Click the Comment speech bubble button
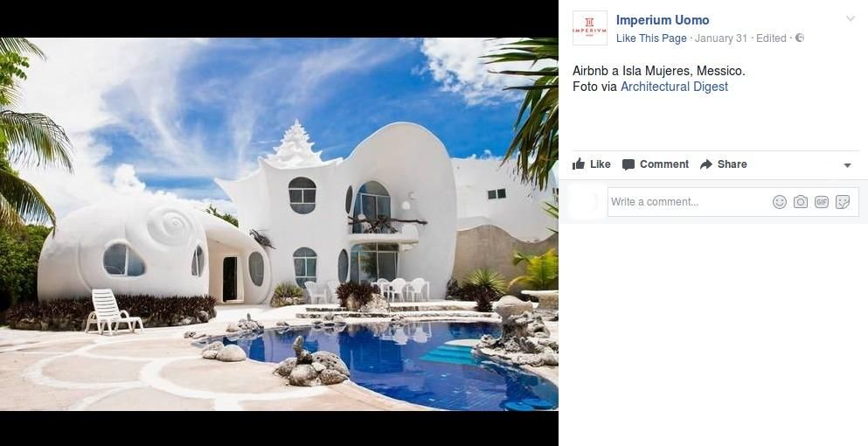The height and width of the screenshot is (446, 868). point(656,164)
